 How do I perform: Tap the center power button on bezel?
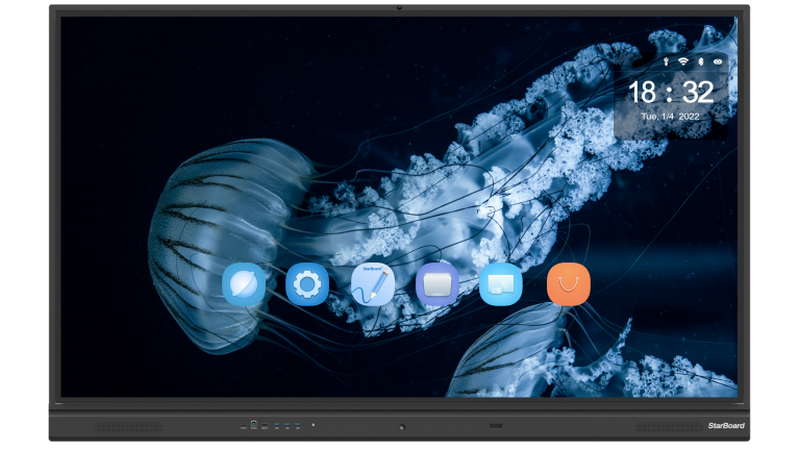coord(402,427)
